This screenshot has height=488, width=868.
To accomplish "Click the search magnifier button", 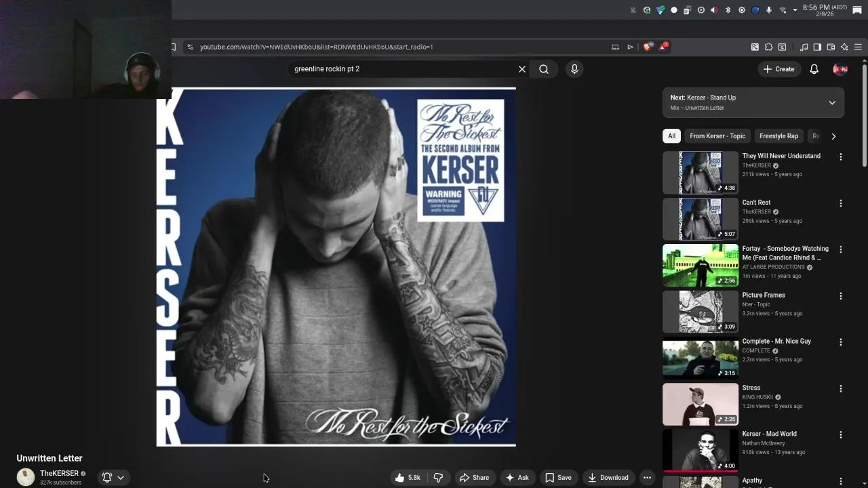I will pyautogui.click(x=544, y=69).
